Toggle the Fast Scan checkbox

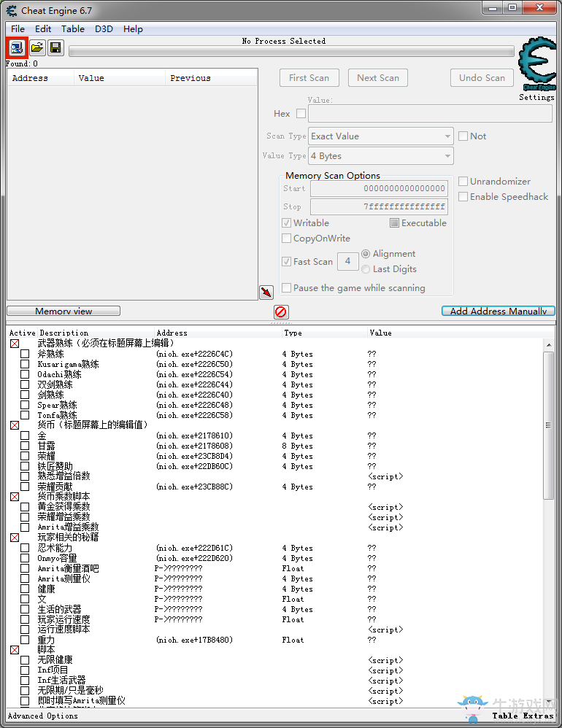point(287,261)
